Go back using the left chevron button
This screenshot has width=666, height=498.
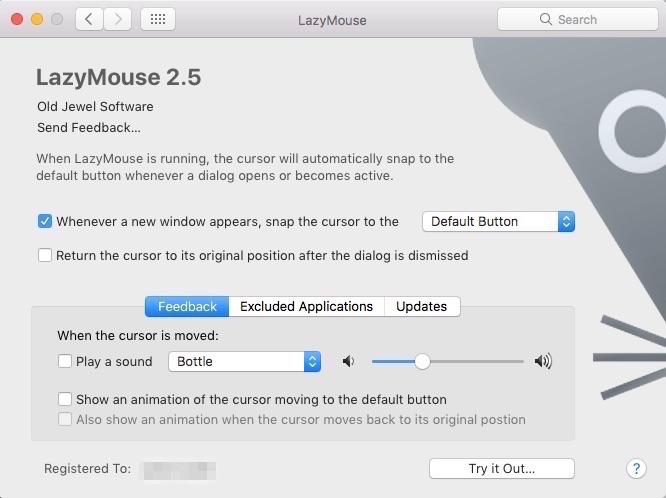coord(89,19)
